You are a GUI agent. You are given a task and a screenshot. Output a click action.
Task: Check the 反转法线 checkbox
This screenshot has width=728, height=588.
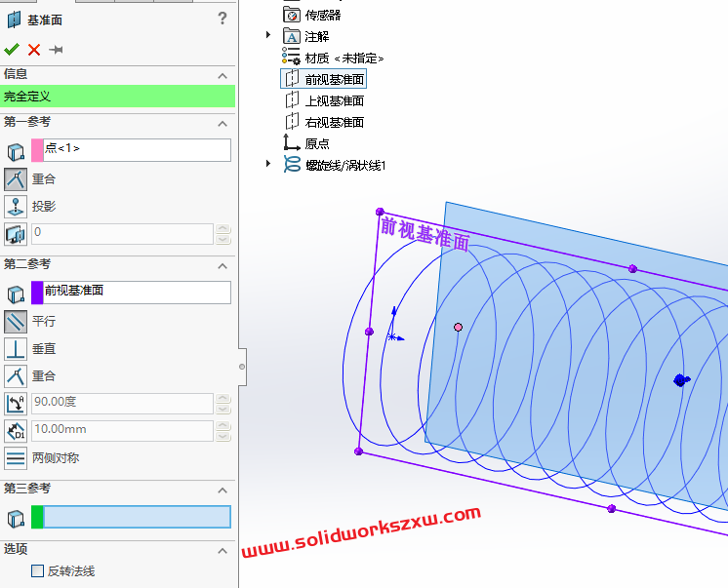click(x=37, y=570)
